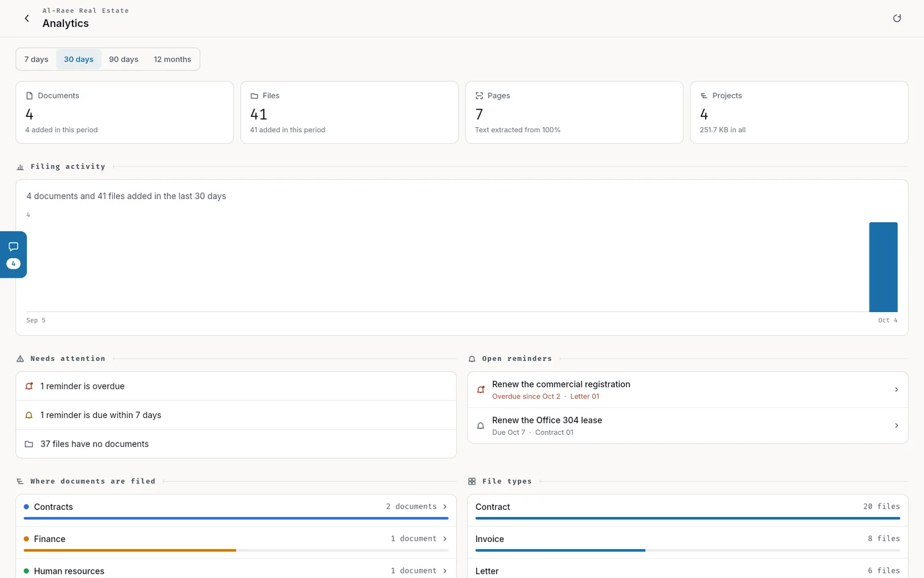This screenshot has height=578, width=924.
Task: Click the red overdue bell icon beside 1 reminder is overdue
Action: pyautogui.click(x=29, y=386)
